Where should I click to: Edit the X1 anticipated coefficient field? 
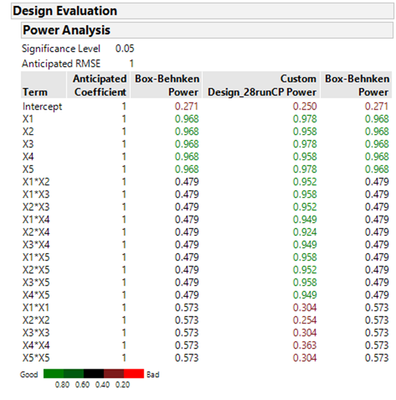(124, 119)
